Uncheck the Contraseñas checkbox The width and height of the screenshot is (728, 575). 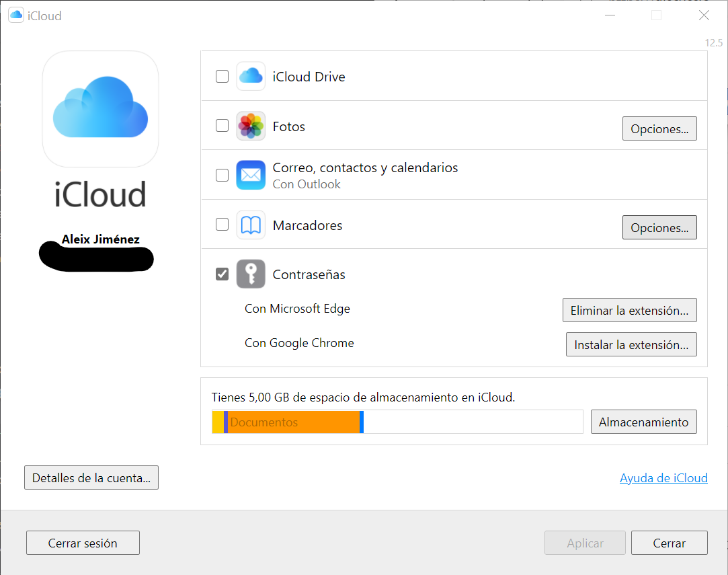click(x=222, y=274)
